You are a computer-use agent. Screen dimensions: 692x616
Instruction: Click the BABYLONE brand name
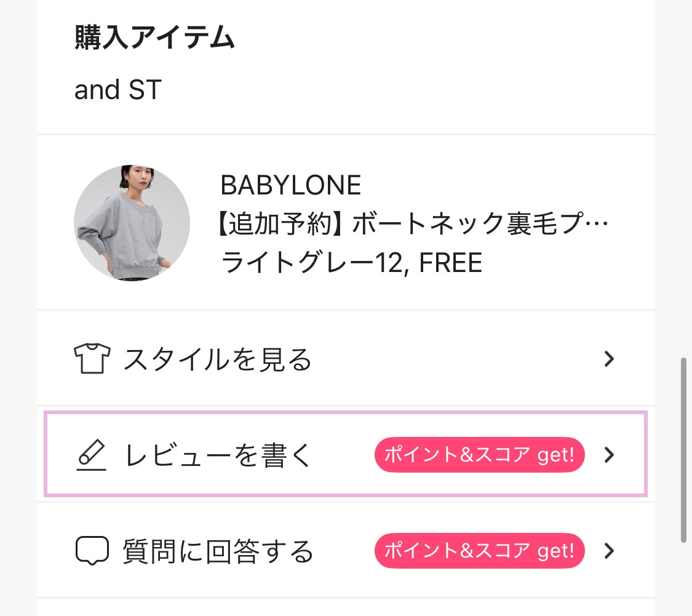tap(290, 185)
